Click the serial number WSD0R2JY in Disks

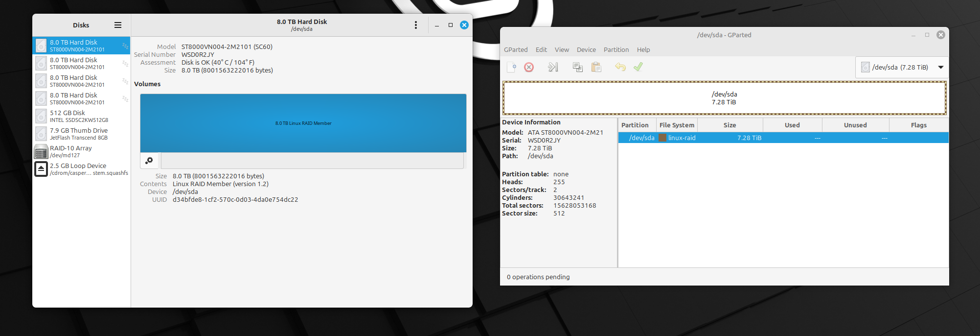[198, 54]
